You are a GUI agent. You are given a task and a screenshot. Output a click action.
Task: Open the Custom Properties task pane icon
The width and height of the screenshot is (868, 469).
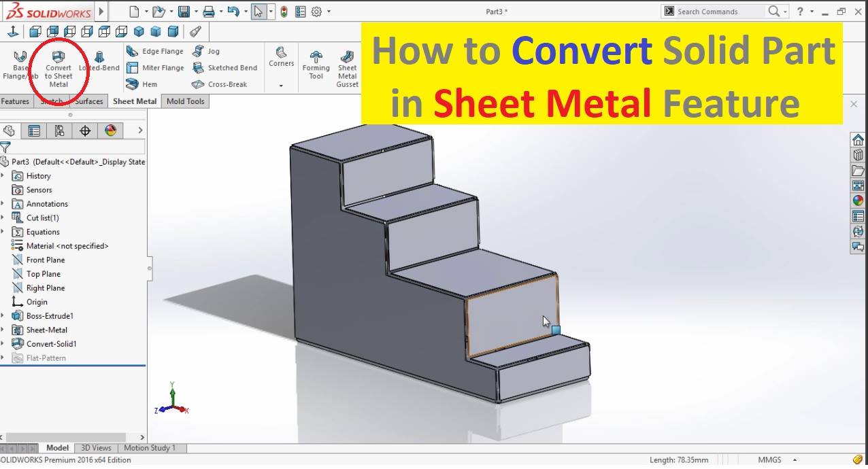[858, 217]
